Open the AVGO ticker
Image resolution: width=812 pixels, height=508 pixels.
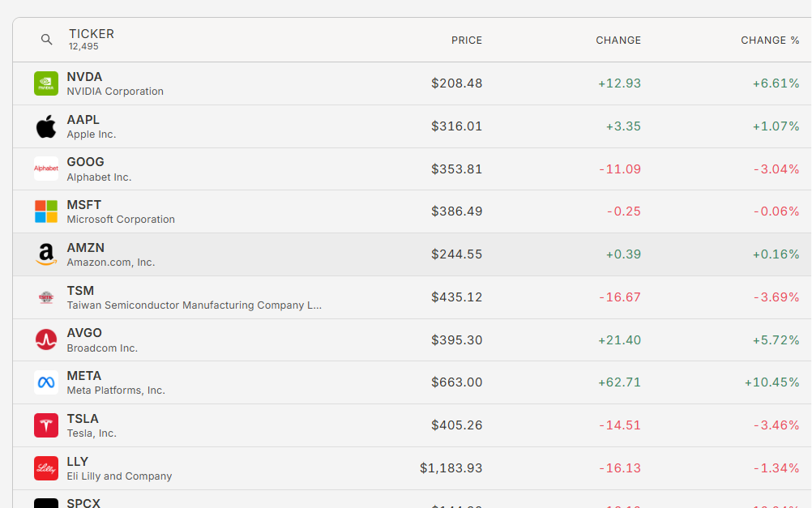pyautogui.click(x=84, y=333)
